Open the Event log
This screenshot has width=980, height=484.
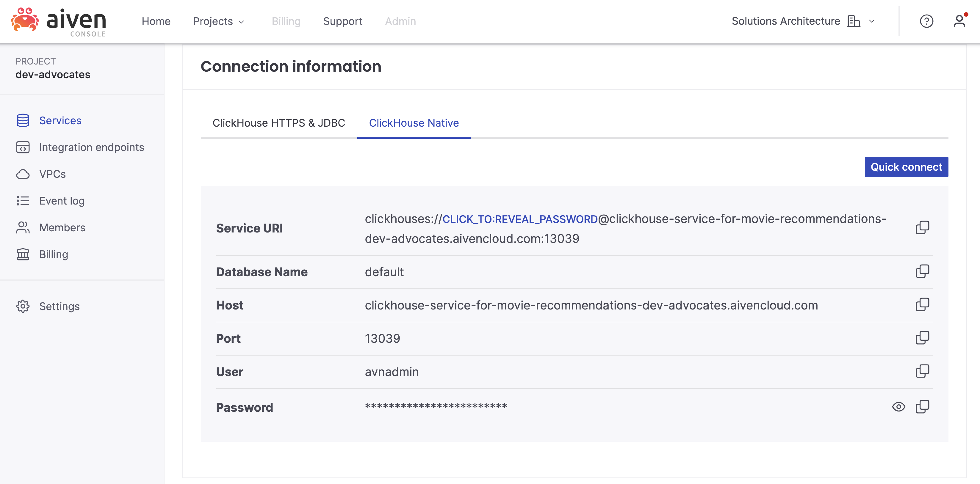point(62,201)
